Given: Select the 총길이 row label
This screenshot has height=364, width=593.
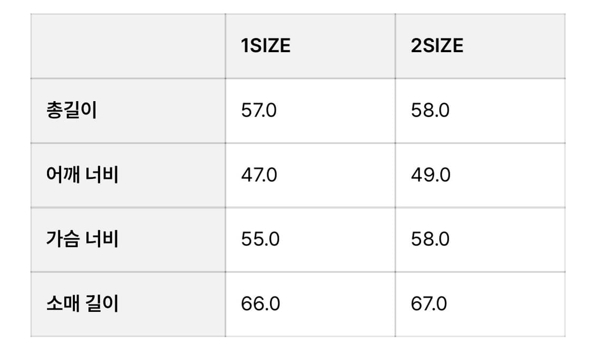Looking at the screenshot, I should tap(72, 111).
